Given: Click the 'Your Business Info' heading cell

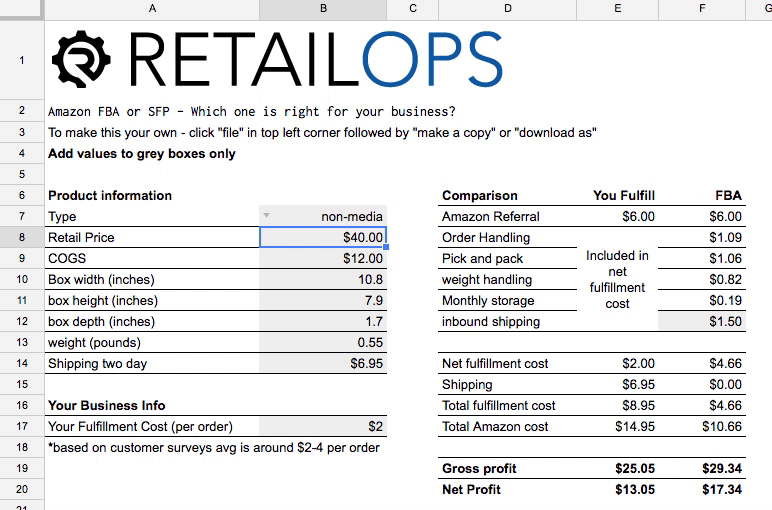Looking at the screenshot, I should point(152,406).
